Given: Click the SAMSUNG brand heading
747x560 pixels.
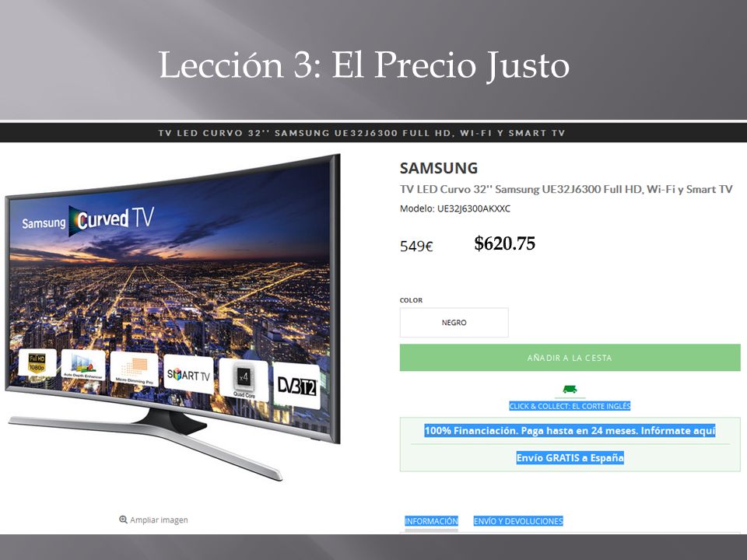Looking at the screenshot, I should click(x=438, y=168).
